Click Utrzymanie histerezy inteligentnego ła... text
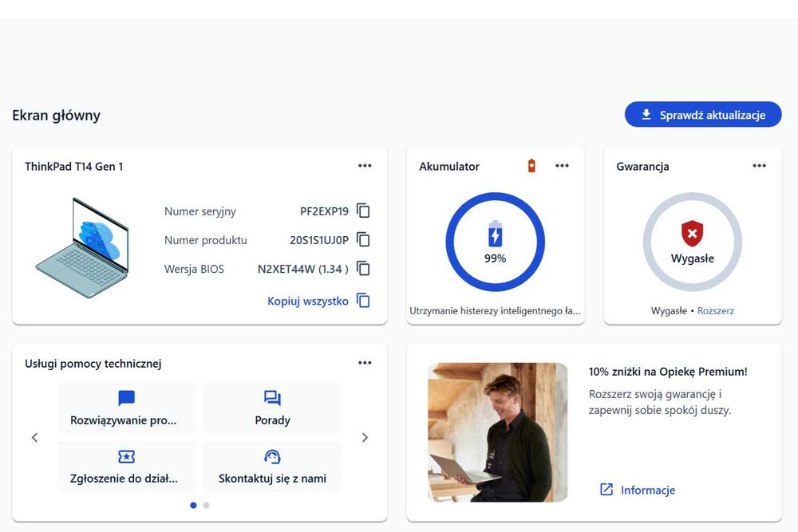Screen dimensions: 798x532 pos(495,311)
